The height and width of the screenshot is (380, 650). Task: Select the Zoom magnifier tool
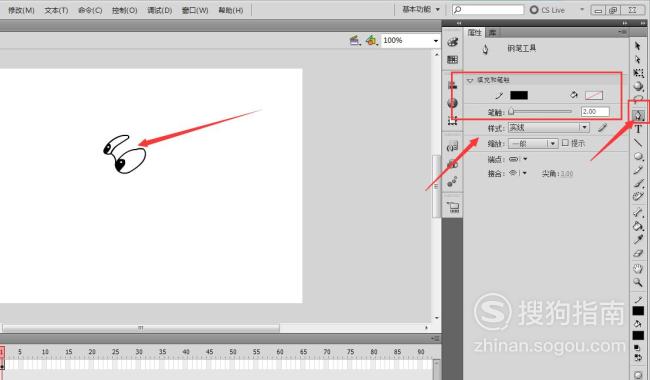[x=638, y=283]
